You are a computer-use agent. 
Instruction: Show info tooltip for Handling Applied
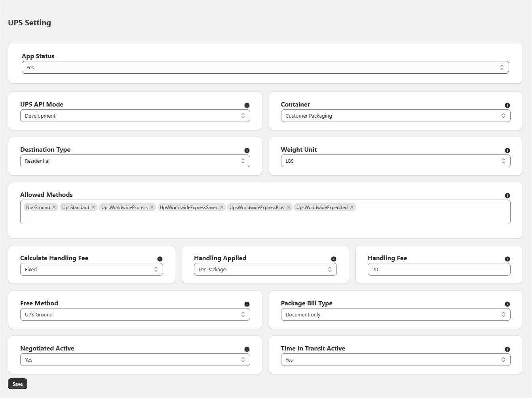(x=334, y=259)
